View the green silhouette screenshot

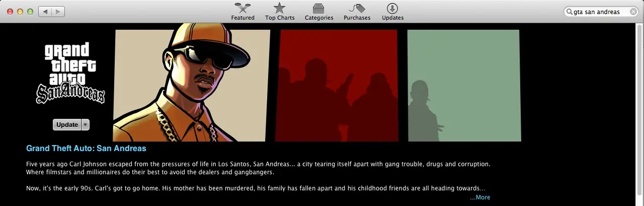[x=463, y=86]
